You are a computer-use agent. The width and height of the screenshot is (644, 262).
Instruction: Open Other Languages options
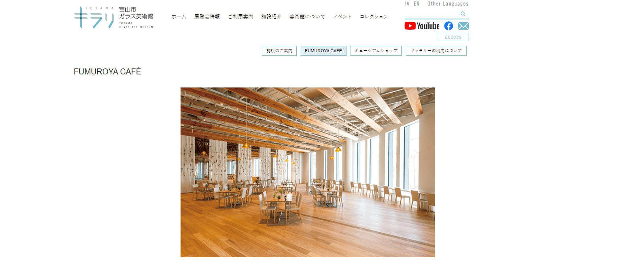pos(448,4)
